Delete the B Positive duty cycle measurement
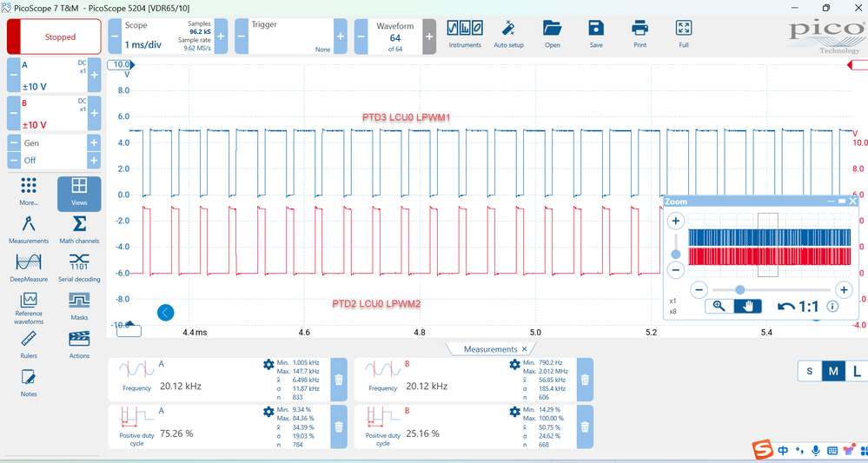 (x=585, y=427)
